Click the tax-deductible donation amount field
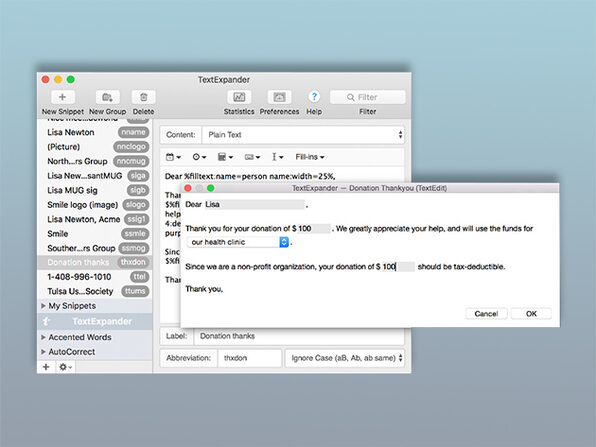This screenshot has height=447, width=596. pyautogui.click(x=398, y=266)
